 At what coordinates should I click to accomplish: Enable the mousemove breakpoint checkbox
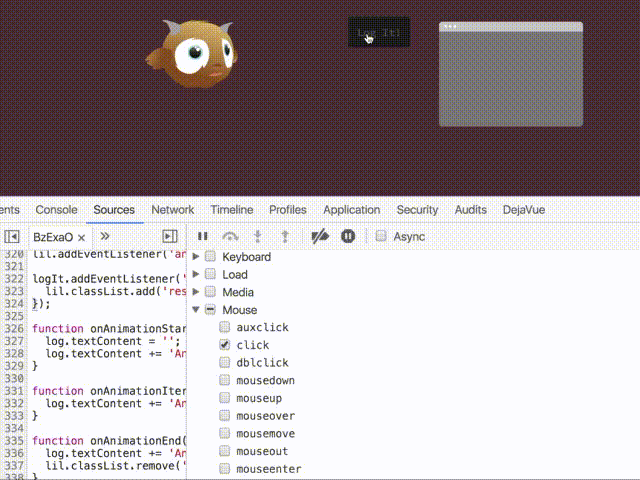click(224, 433)
